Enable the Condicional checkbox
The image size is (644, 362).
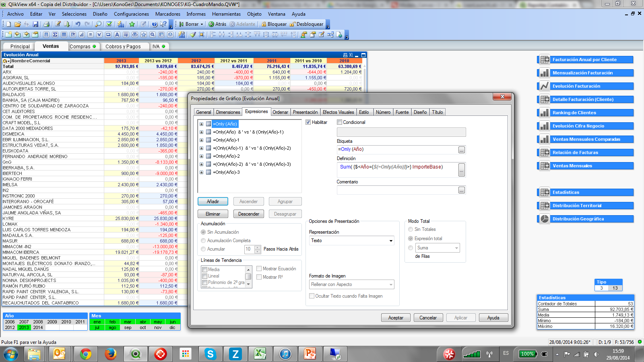[x=339, y=122]
